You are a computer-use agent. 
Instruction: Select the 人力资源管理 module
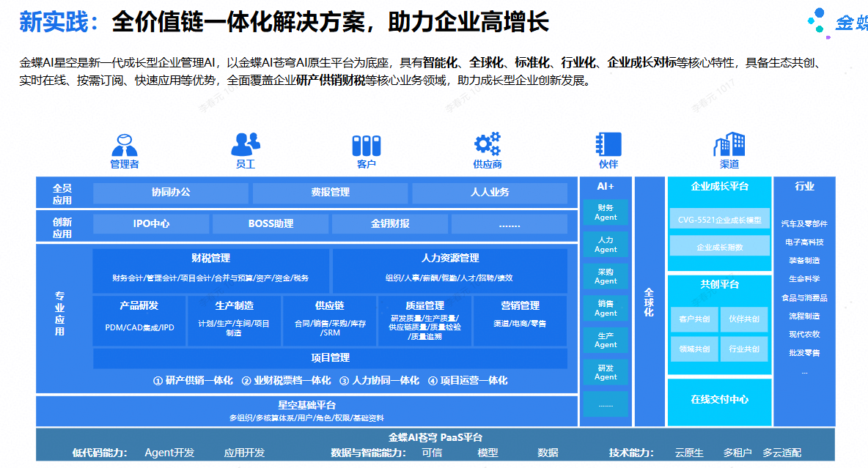[x=449, y=270]
